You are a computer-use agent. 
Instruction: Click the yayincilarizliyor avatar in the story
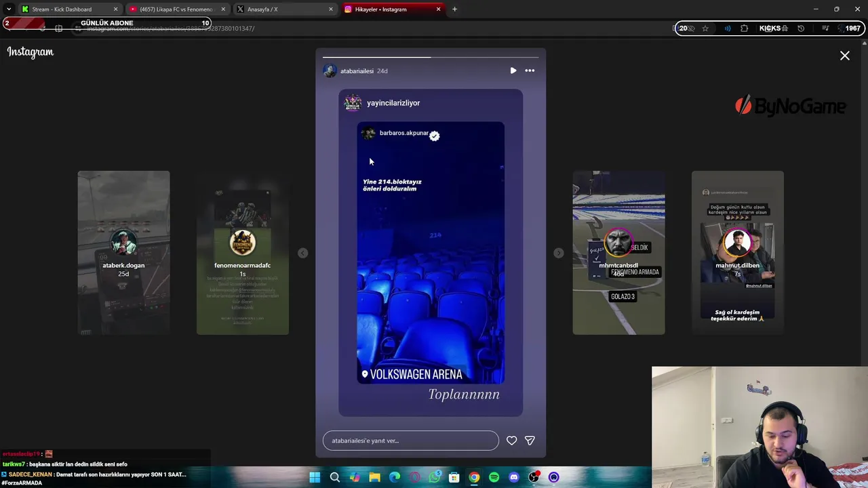click(353, 103)
